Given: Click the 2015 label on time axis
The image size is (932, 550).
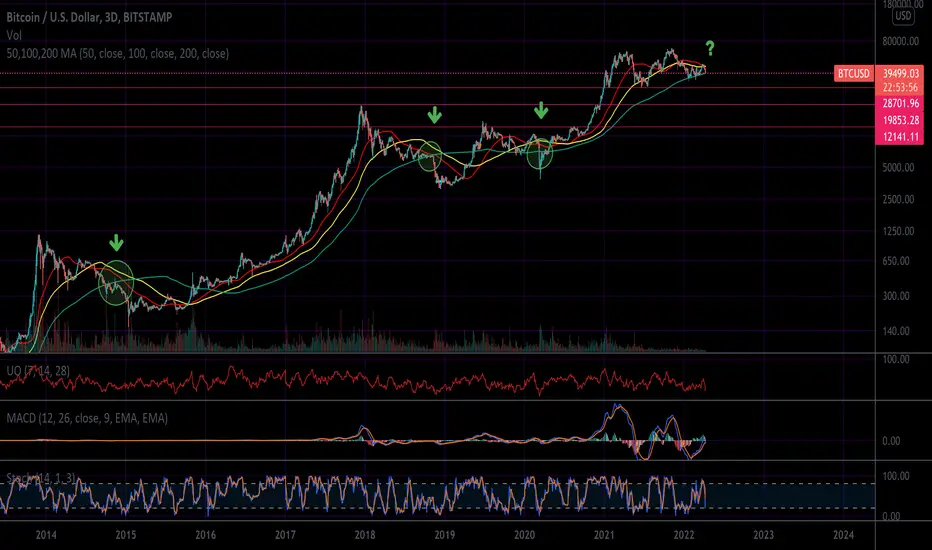Looking at the screenshot, I should pos(125,535).
